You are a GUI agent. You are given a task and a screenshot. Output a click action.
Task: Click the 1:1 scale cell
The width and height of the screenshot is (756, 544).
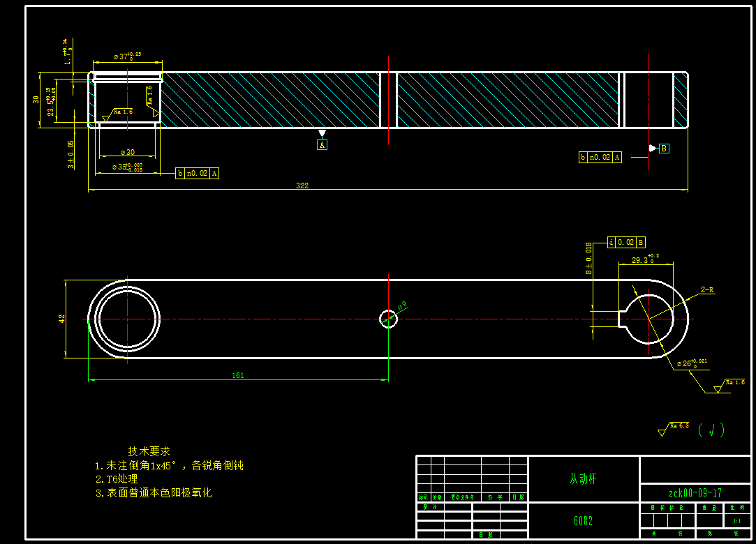tap(737, 521)
